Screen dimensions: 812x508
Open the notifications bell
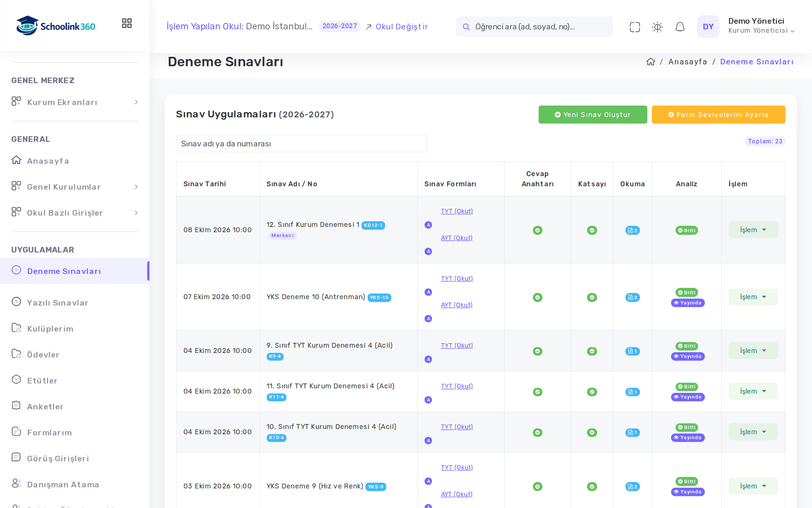[680, 27]
